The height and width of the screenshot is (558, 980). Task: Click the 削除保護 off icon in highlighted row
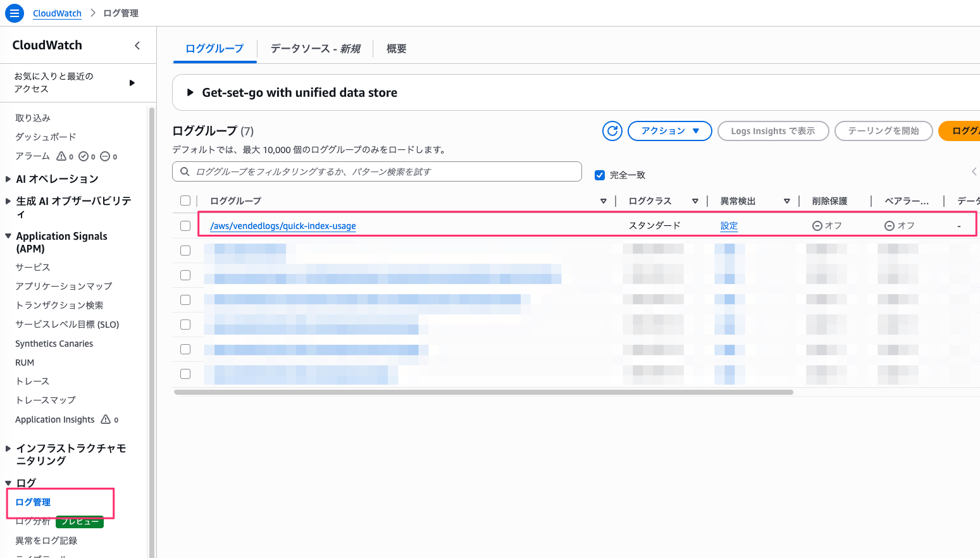pyautogui.click(x=817, y=225)
